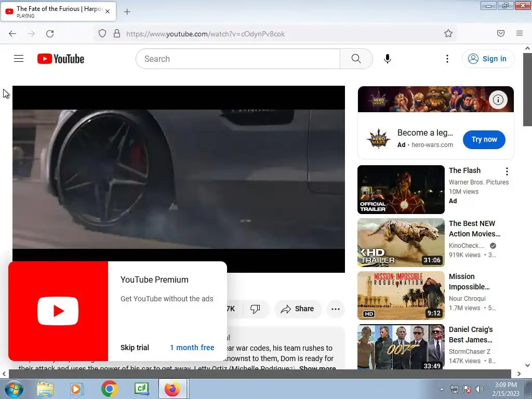Click Try now on Hero Wars ad
The height and width of the screenshot is (399, 532).
click(484, 139)
